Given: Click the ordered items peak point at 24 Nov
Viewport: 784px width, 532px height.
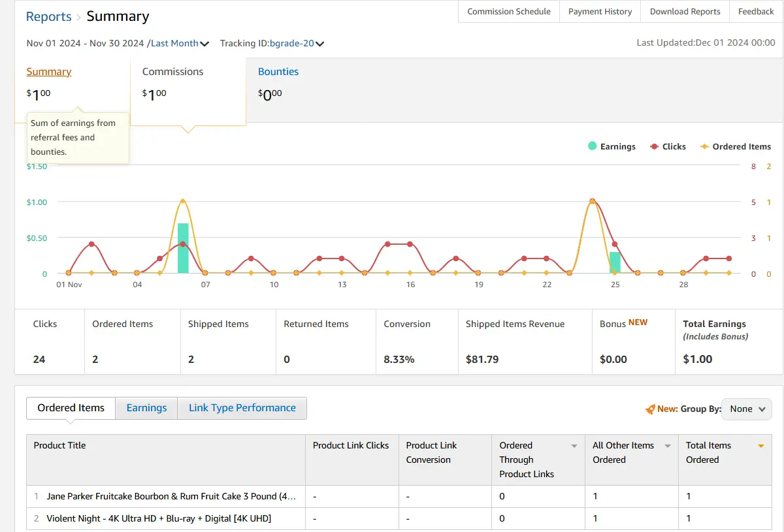Looking at the screenshot, I should 592,201.
